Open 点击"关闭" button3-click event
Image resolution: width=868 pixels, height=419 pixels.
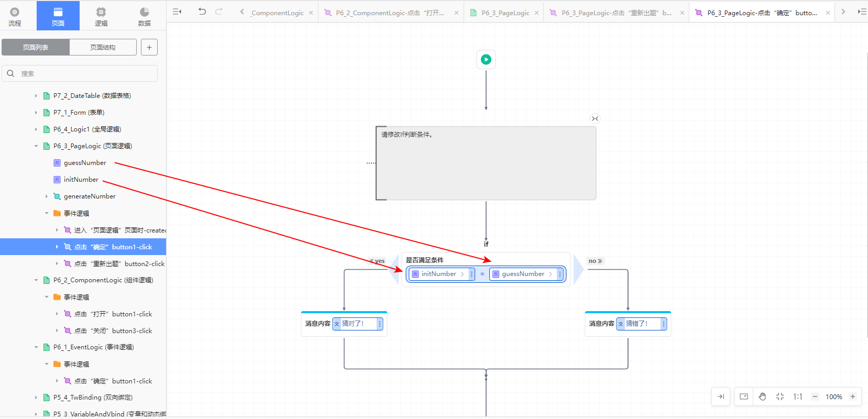113,330
